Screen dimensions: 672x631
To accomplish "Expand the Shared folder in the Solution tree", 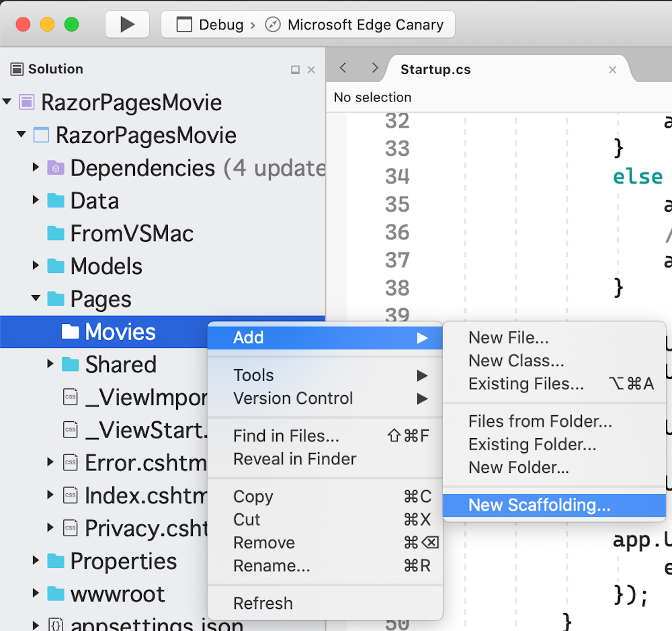I will pyautogui.click(x=52, y=364).
